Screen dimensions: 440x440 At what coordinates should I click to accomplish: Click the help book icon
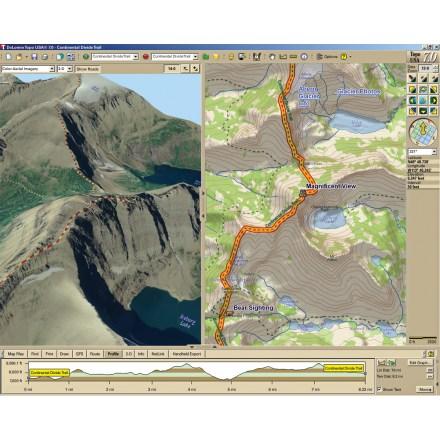[x=60, y=57]
